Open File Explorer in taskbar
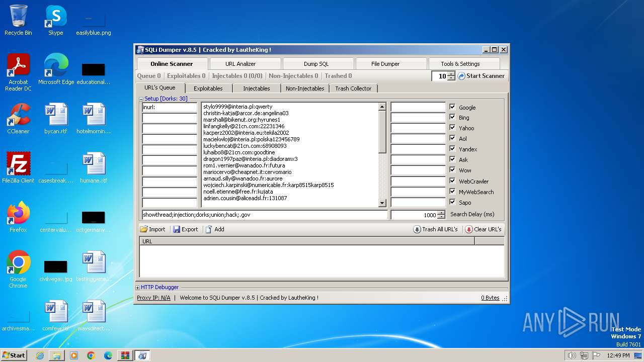 [57, 355]
